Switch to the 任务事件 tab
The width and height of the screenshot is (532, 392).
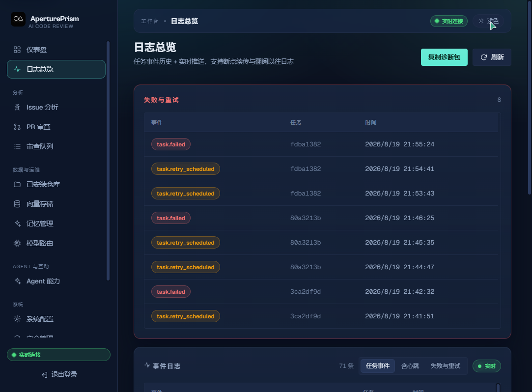pyautogui.click(x=378, y=366)
